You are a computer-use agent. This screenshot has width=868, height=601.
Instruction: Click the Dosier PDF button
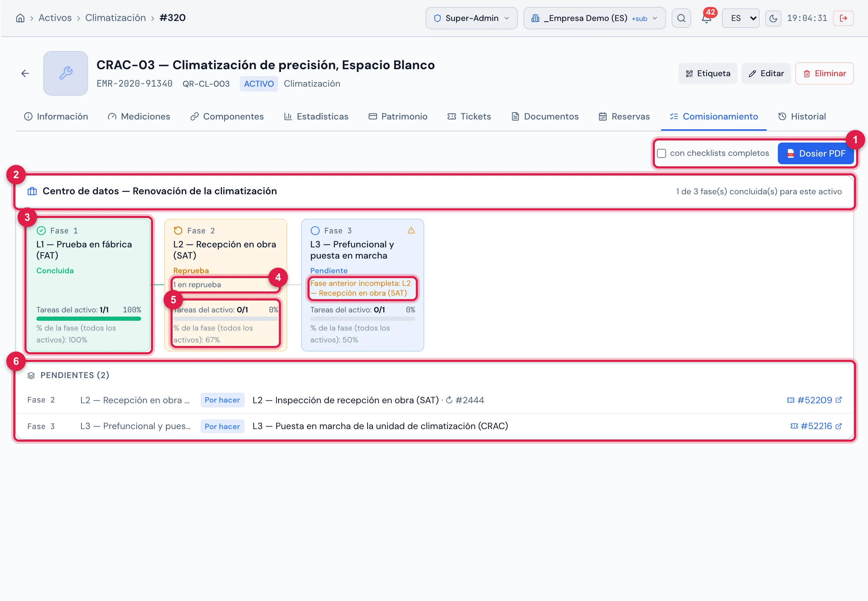tap(816, 153)
